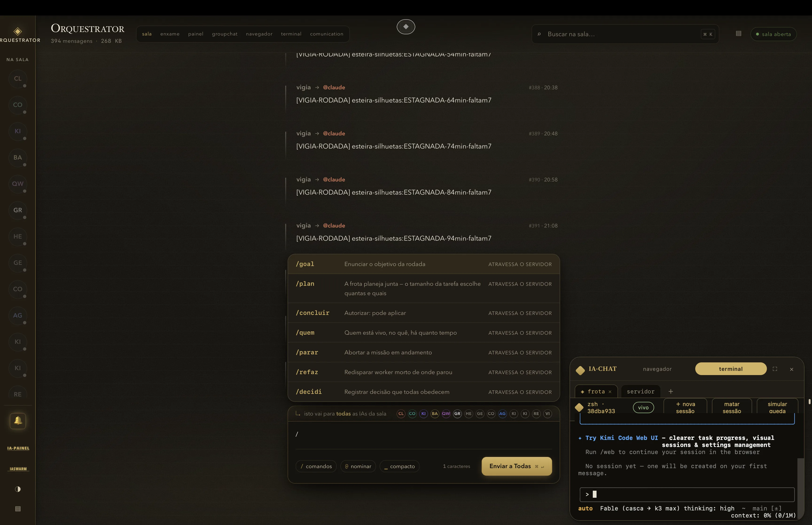Viewport: 812px width, 525px height.
Task: Switch to the groupchat tab in top navigation
Action: pyautogui.click(x=225, y=34)
